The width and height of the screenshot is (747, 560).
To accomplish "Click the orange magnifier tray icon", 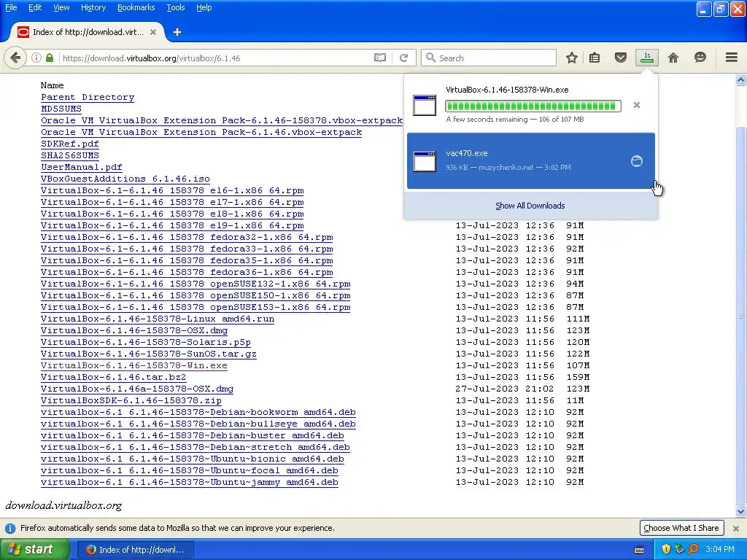I will click(693, 550).
